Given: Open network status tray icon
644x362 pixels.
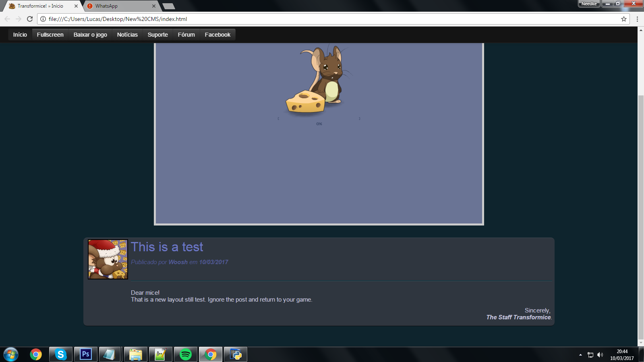Looking at the screenshot, I should tap(590, 355).
